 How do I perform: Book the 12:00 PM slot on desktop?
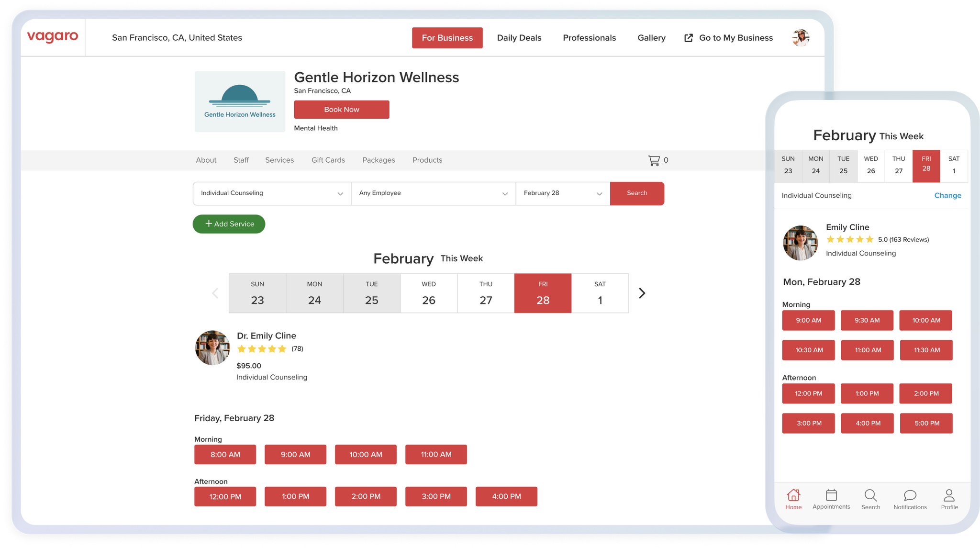pyautogui.click(x=225, y=497)
